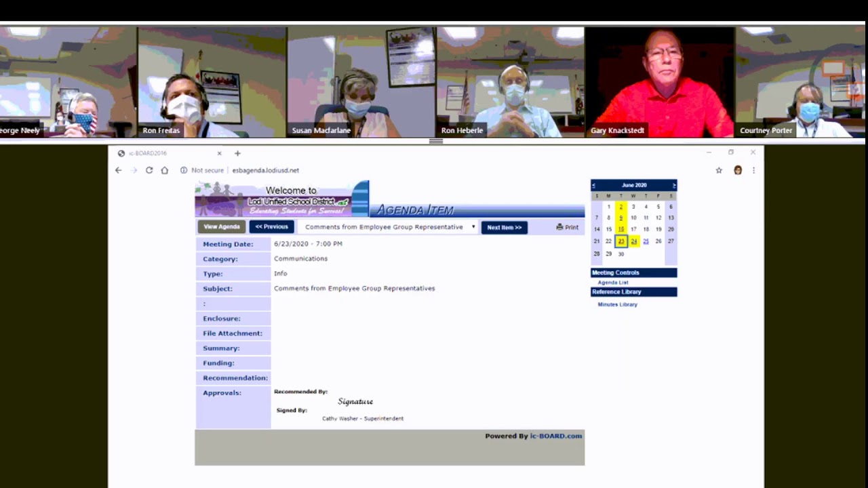Click Cathy Washer - Superintendent text
The width and height of the screenshot is (868, 488).
pos(362,419)
